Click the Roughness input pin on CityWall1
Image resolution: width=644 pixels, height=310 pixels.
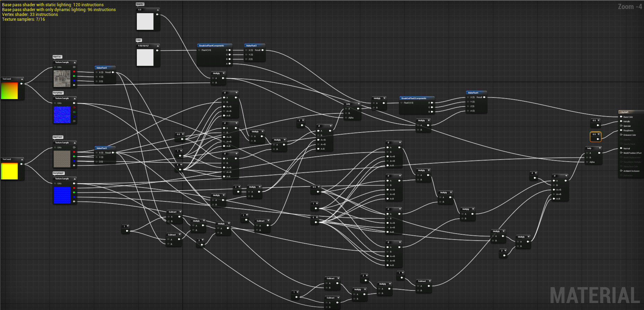point(621,130)
